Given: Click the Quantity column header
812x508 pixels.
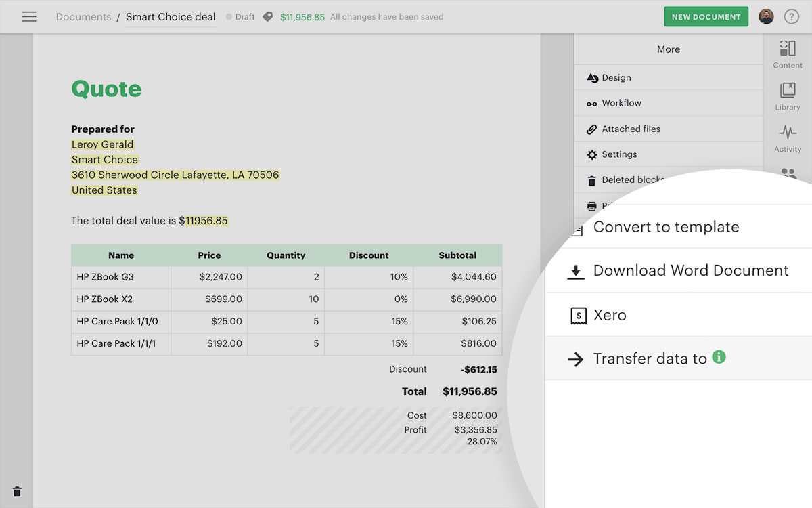Looking at the screenshot, I should pos(286,255).
